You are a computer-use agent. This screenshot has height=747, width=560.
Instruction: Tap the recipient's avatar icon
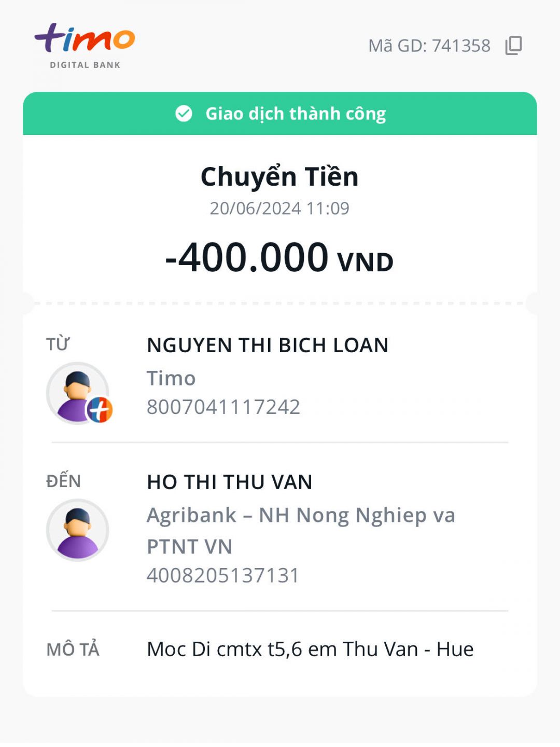78,530
